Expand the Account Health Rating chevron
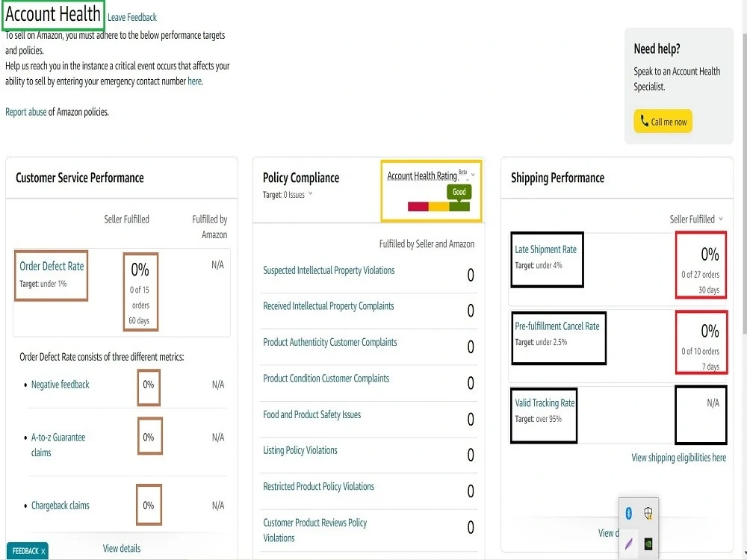This screenshot has height=560, width=747. (473, 175)
